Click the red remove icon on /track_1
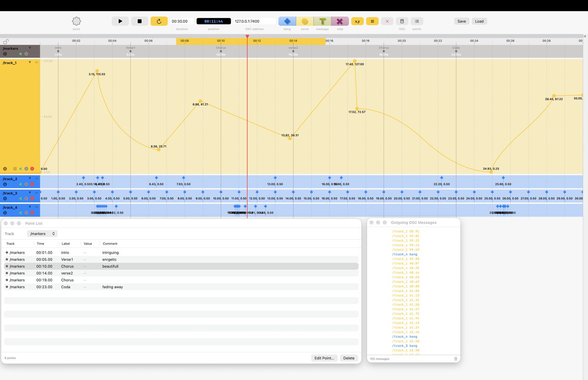Image resolution: width=588 pixels, height=380 pixels. coord(32,169)
